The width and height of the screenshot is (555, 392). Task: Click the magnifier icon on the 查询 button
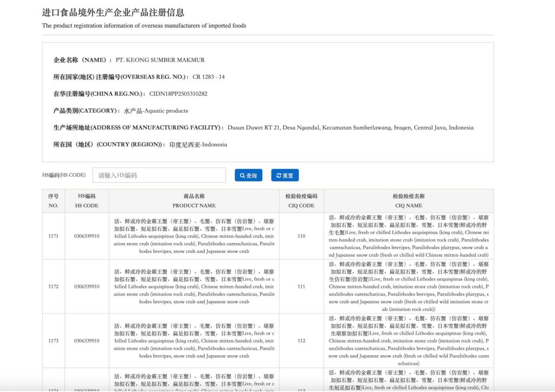[x=242, y=175]
